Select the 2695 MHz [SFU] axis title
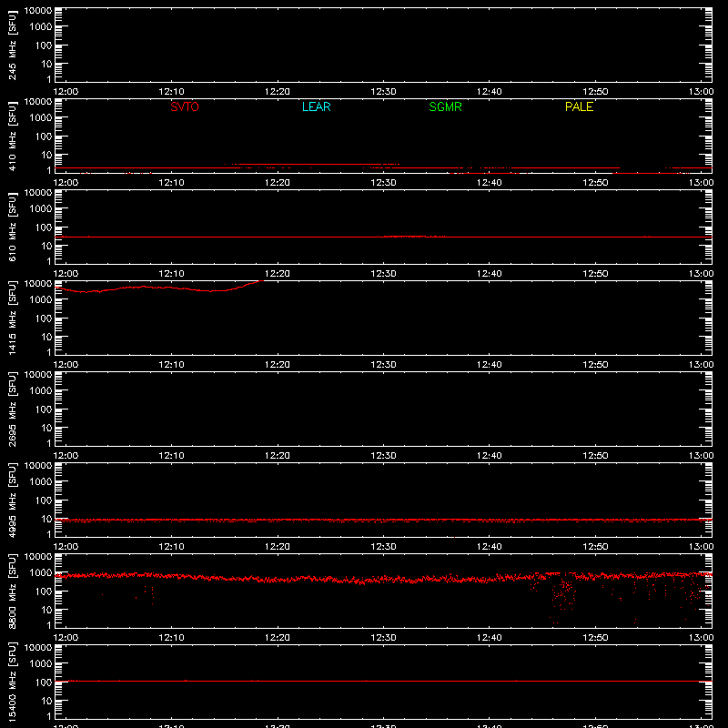 12,409
